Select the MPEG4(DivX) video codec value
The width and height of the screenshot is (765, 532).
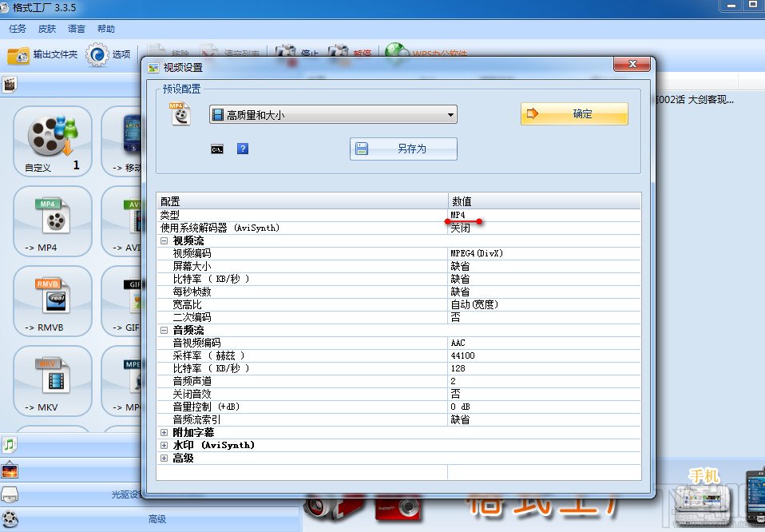coord(544,253)
